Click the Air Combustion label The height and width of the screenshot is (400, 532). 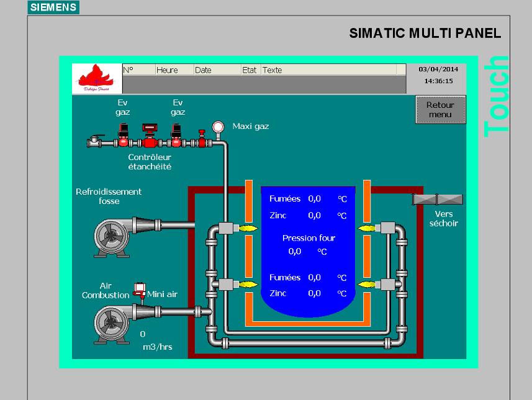[106, 290]
